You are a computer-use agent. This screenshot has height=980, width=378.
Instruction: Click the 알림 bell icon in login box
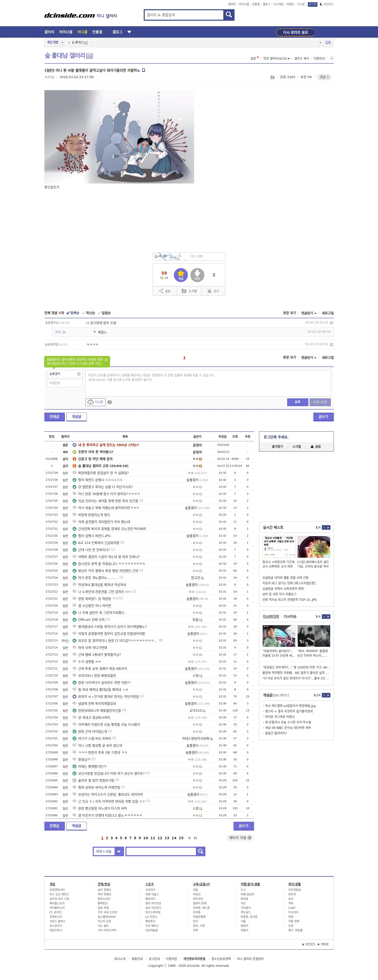tap(312, 447)
